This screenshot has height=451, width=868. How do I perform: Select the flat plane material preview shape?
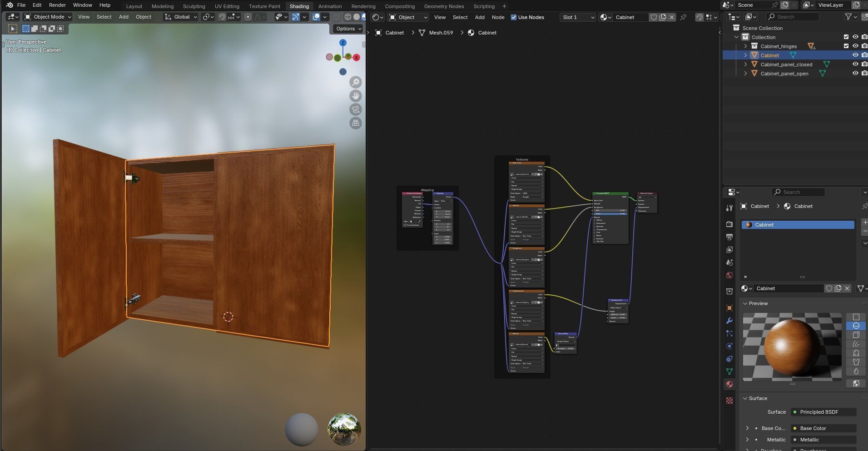click(856, 317)
